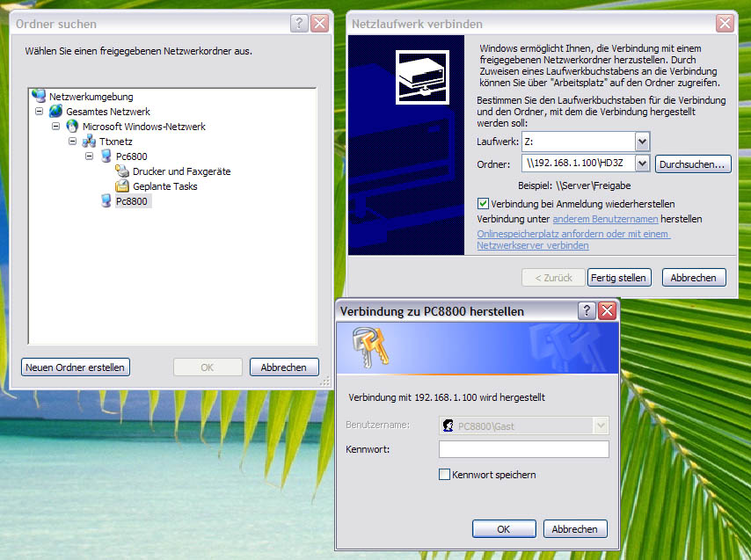Viewport: 751px width, 560px height.
Task: Click the Beispiel: \\Server\Freigabe text
Action: (574, 185)
